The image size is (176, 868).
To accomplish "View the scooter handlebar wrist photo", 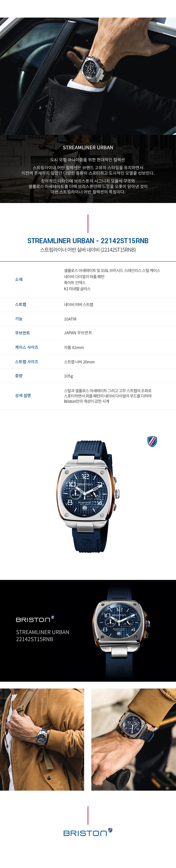I will [134, 739].
